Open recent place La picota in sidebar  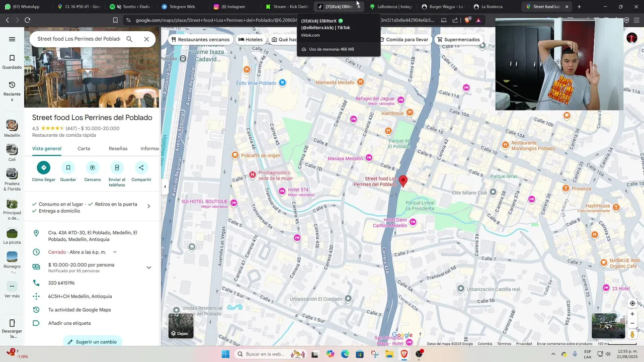pyautogui.click(x=12, y=237)
